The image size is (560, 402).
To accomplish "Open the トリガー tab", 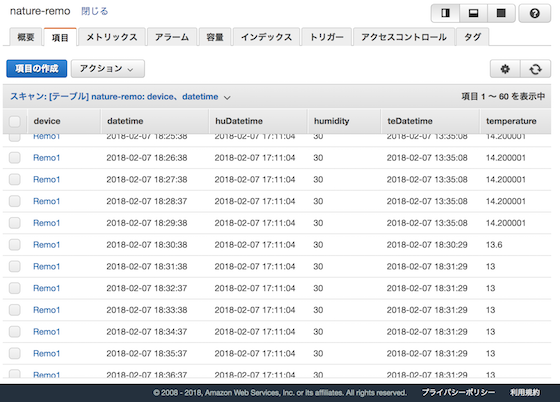I will (326, 37).
